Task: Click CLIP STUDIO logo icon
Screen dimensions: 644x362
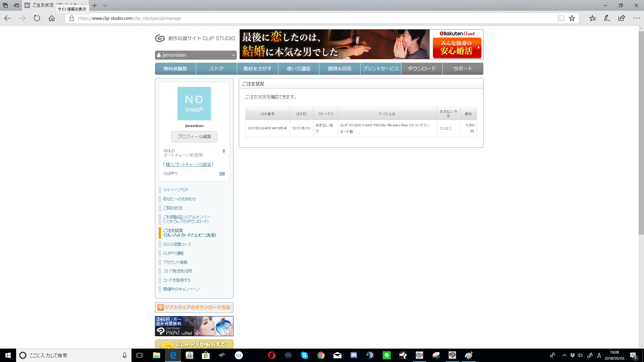Action: (x=160, y=38)
